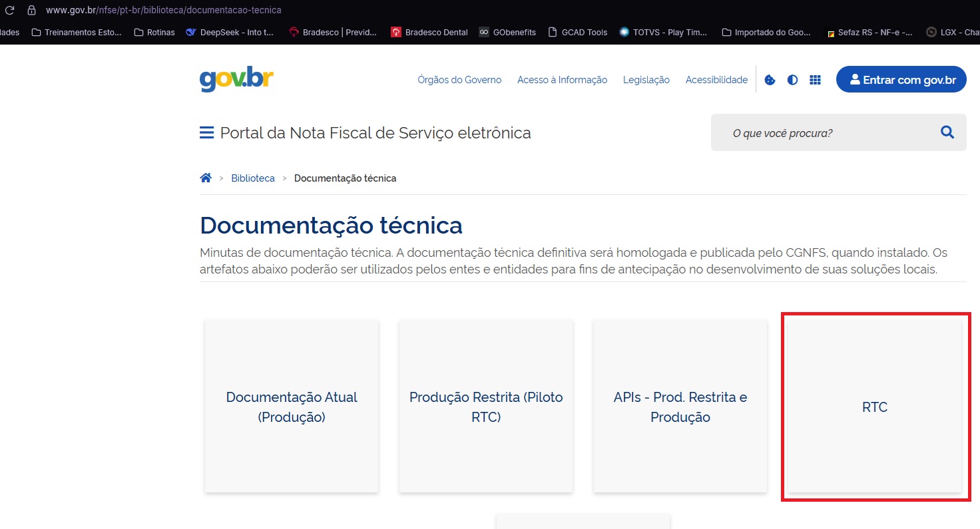Screen dimensions: 980x529
Task: Open APIs - Prod. Restrita e Produção card
Action: click(680, 407)
